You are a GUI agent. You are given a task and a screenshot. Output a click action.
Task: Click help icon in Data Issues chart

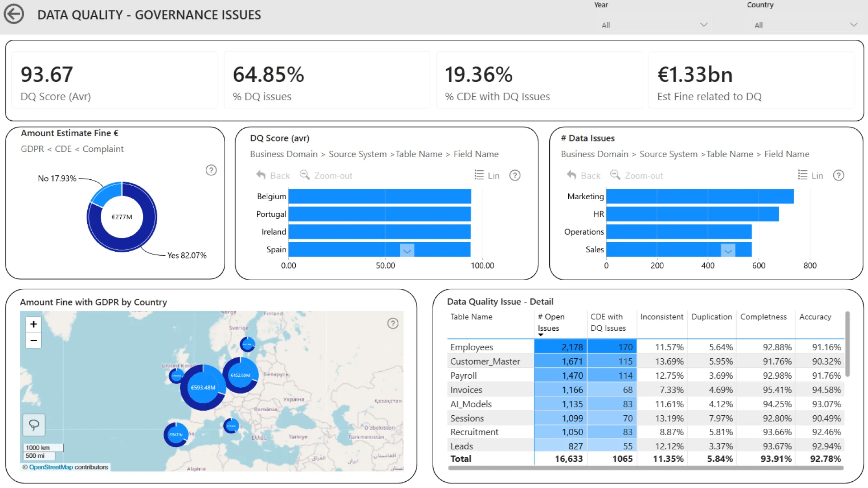839,175
